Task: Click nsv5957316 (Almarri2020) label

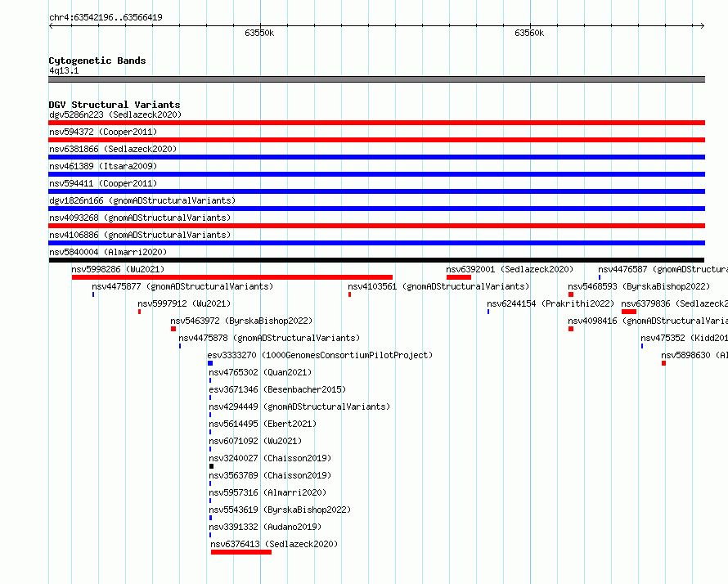Action: (267, 492)
